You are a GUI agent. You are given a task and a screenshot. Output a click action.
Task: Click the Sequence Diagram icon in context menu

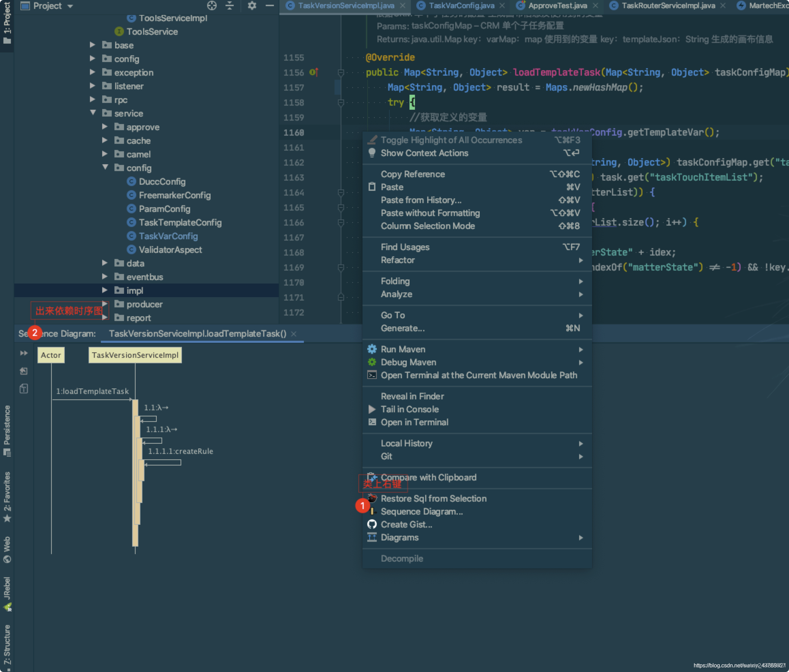[371, 512]
